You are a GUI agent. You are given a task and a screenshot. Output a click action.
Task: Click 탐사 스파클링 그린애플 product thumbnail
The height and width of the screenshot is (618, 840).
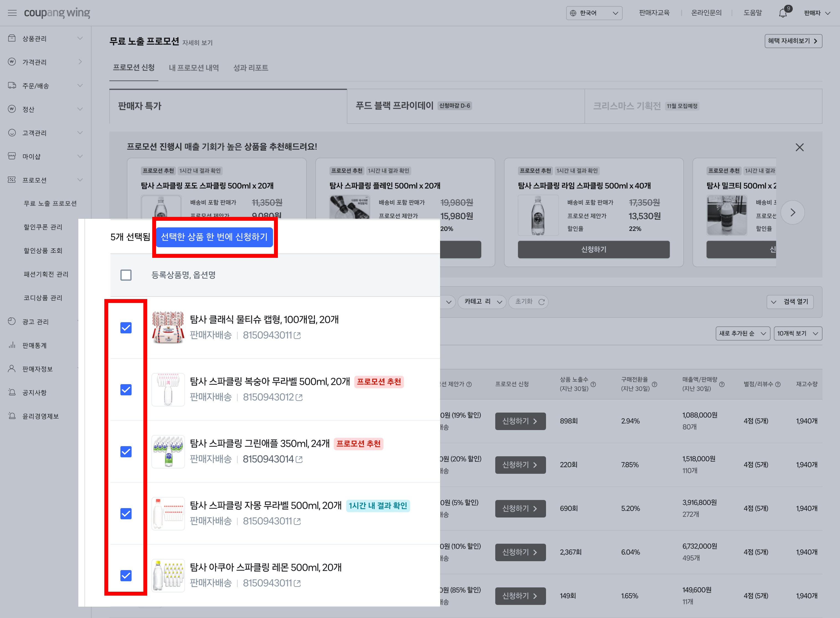pyautogui.click(x=168, y=451)
